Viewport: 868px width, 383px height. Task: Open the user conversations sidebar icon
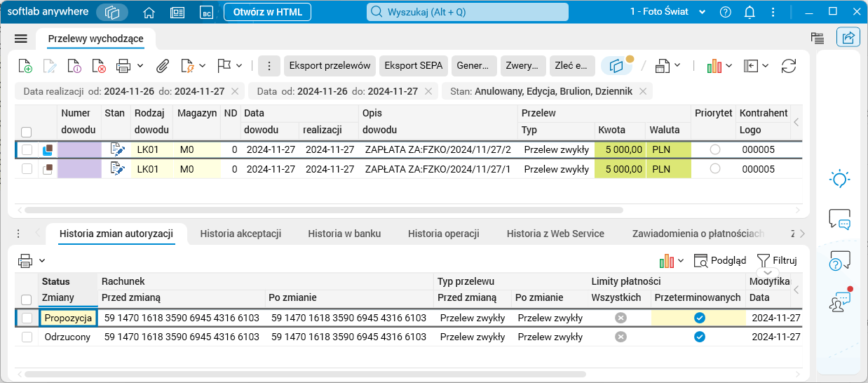[840, 301]
